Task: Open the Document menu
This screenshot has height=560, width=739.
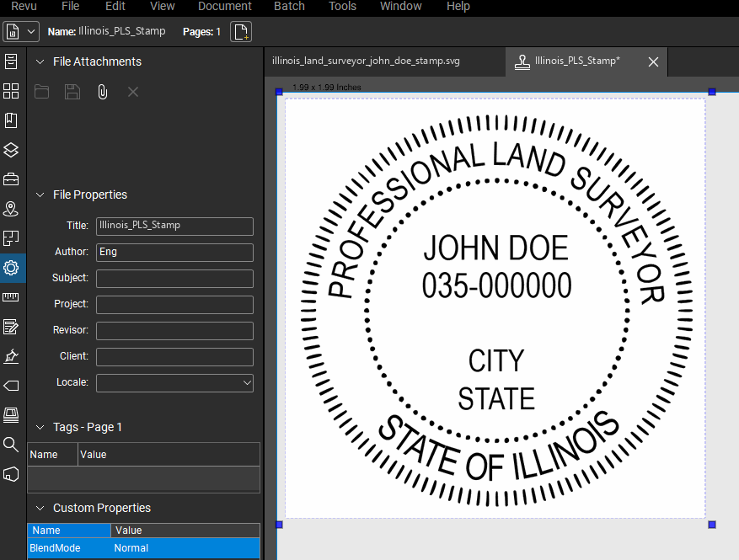Action: tap(225, 6)
